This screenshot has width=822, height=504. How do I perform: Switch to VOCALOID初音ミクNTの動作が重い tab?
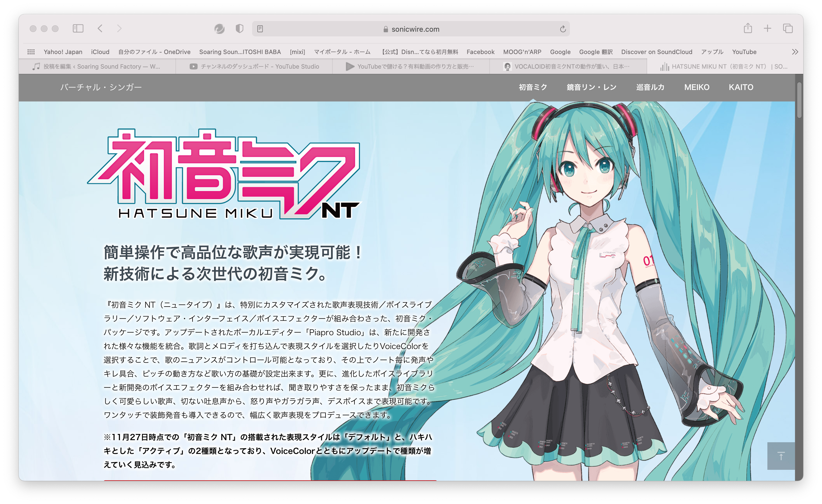point(568,66)
